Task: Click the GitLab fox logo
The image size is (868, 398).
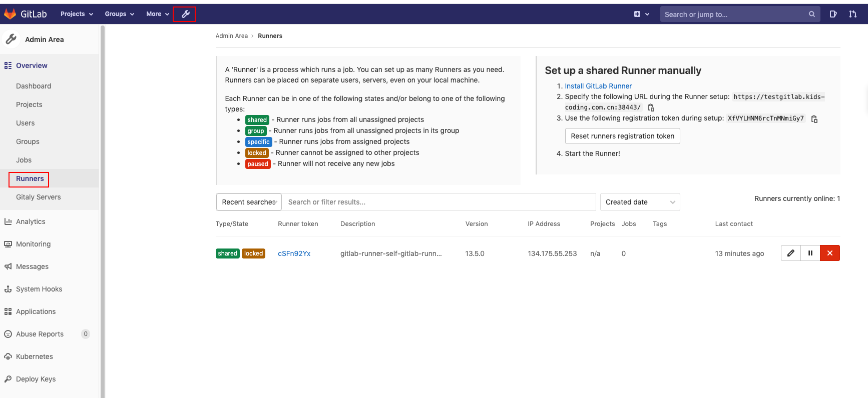Action: pos(10,14)
